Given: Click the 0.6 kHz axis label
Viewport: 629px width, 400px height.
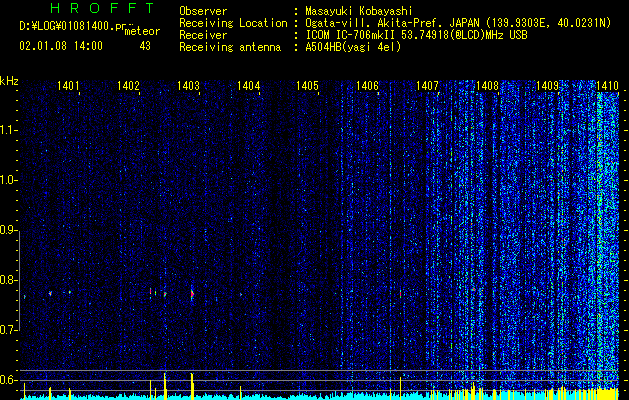Looking at the screenshot, I should (8, 380).
